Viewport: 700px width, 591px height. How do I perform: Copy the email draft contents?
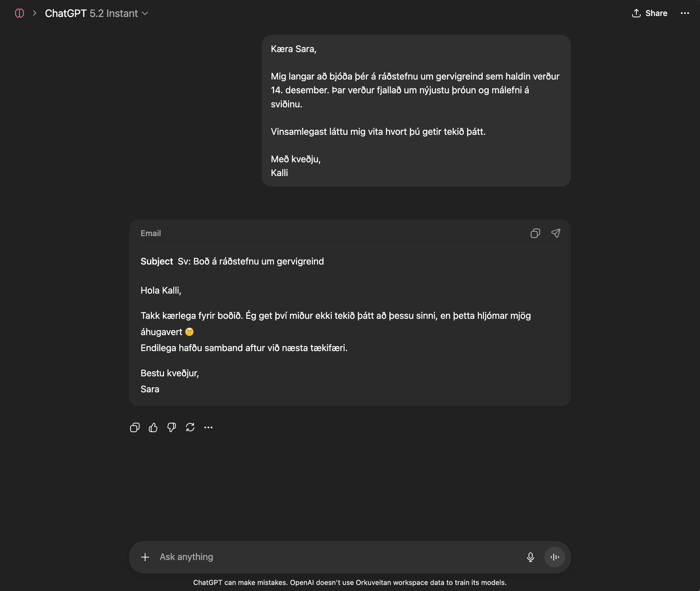(x=535, y=233)
